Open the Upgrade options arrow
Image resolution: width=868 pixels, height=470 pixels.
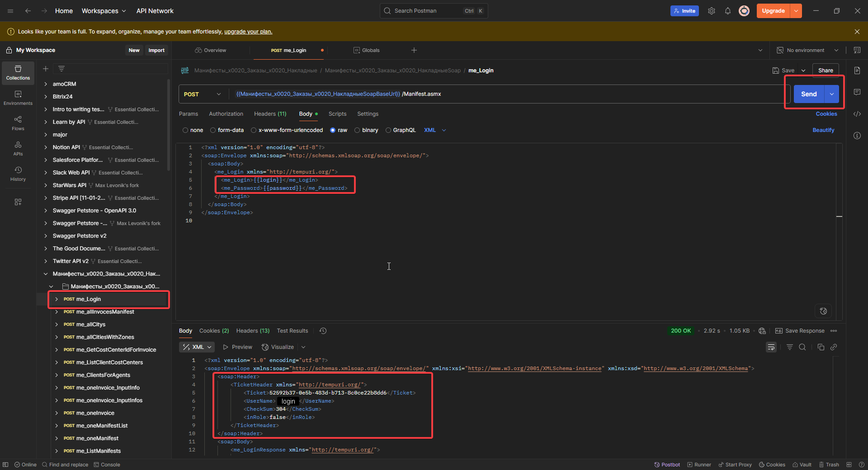pos(796,11)
